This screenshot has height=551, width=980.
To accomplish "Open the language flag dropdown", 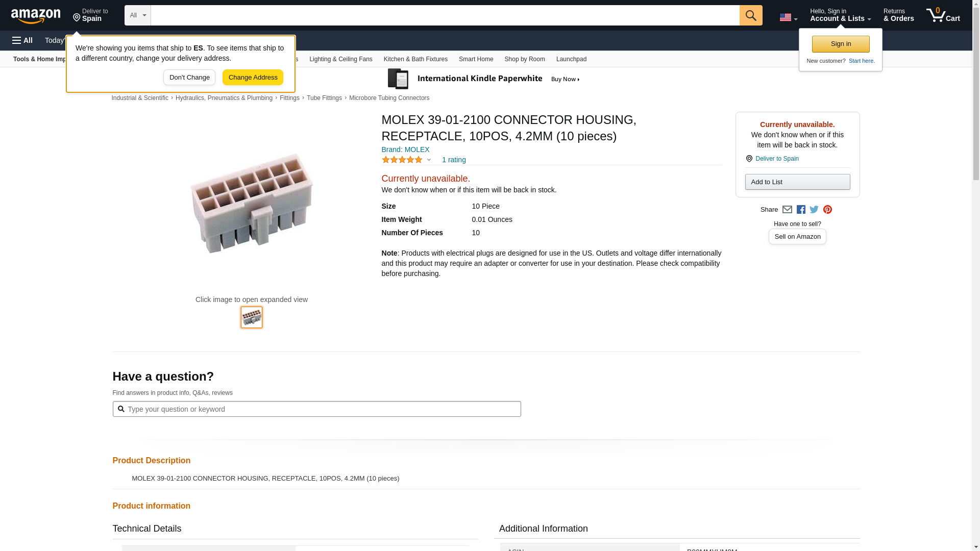I will [788, 17].
